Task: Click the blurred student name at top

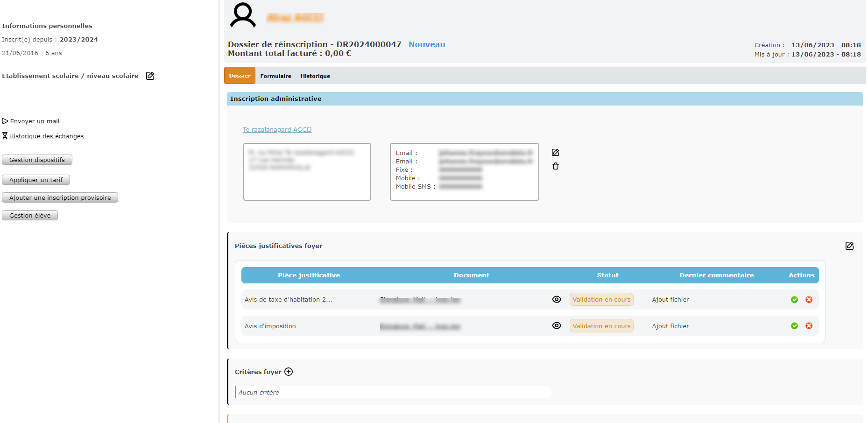Action: [x=295, y=18]
